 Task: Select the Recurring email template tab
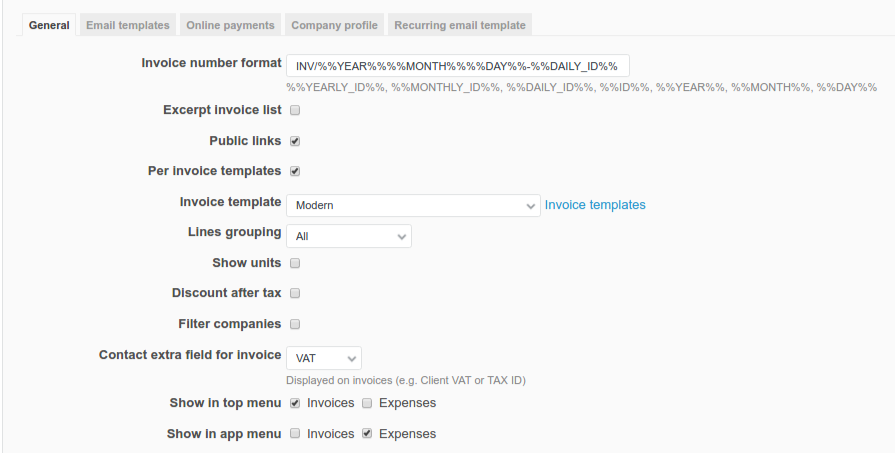point(459,25)
